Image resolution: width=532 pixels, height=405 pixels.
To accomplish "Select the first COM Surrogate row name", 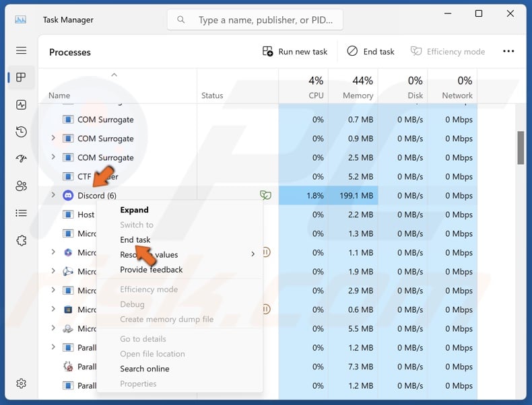I will click(x=105, y=120).
